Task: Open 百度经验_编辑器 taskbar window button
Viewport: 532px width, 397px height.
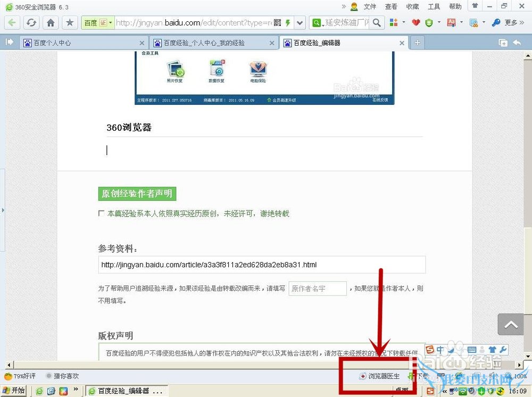Action: pyautogui.click(x=126, y=391)
